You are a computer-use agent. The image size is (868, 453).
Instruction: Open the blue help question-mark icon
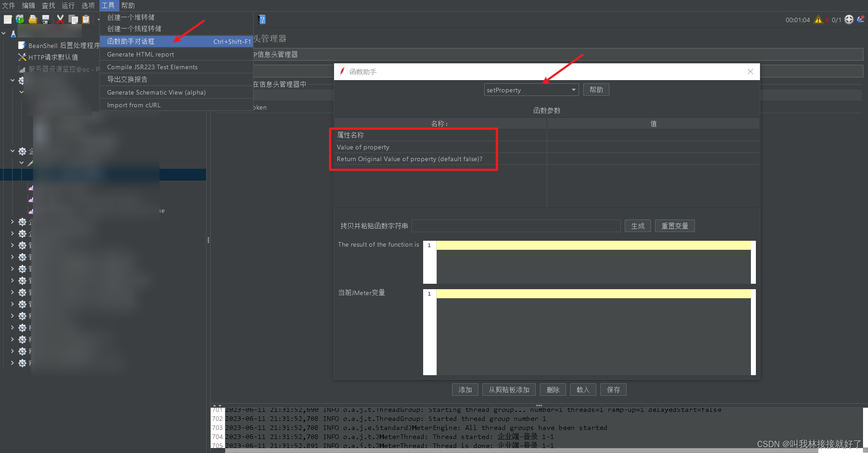[x=262, y=19]
